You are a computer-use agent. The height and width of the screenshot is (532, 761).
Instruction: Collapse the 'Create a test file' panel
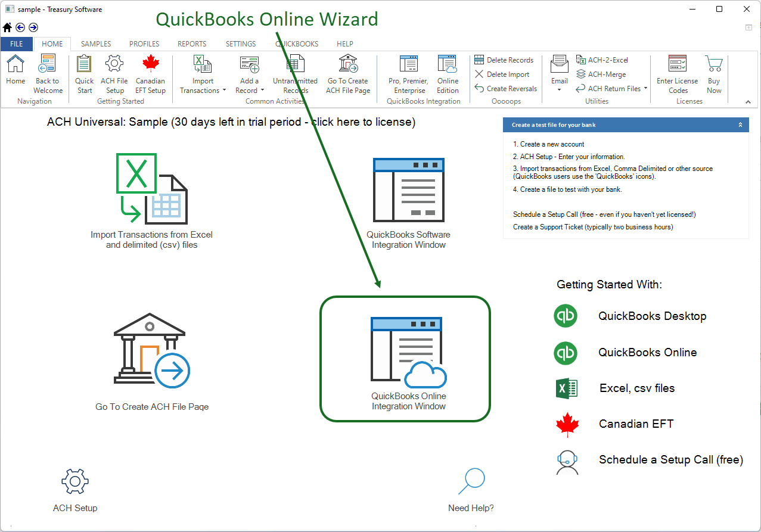click(740, 125)
